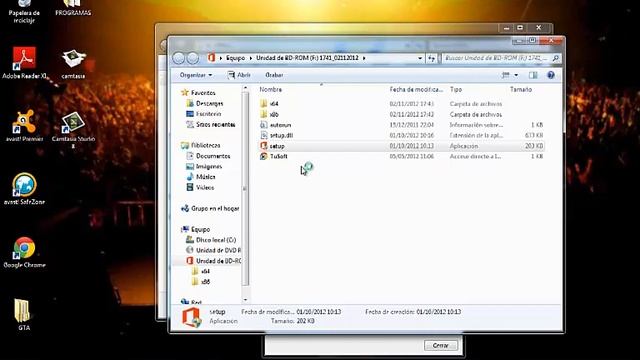Select Equipo in navigation pane

(x=196, y=229)
